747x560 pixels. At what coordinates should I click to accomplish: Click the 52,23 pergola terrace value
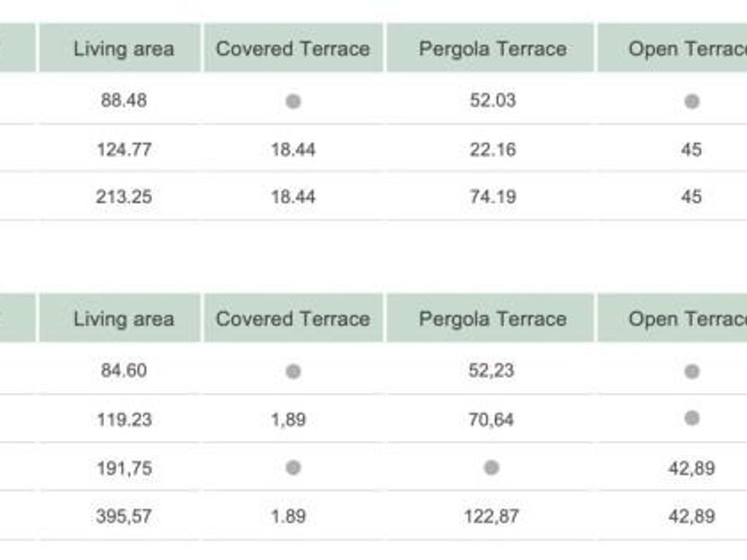click(491, 371)
